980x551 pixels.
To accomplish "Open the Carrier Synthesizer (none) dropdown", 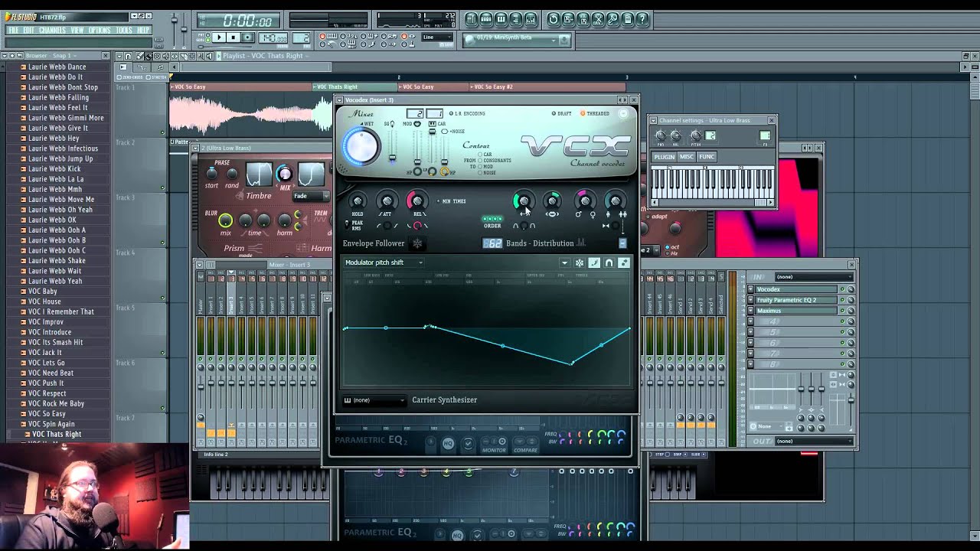I will 375,400.
